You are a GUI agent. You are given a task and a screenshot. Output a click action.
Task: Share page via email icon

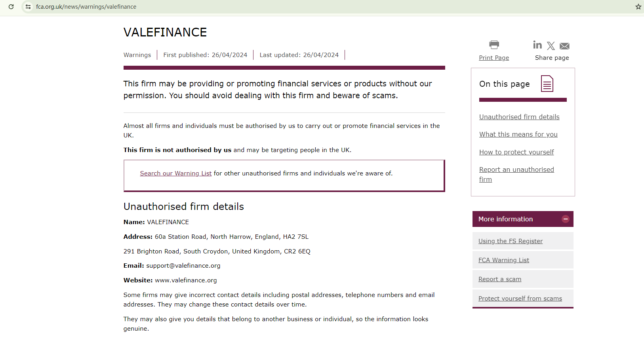(564, 46)
